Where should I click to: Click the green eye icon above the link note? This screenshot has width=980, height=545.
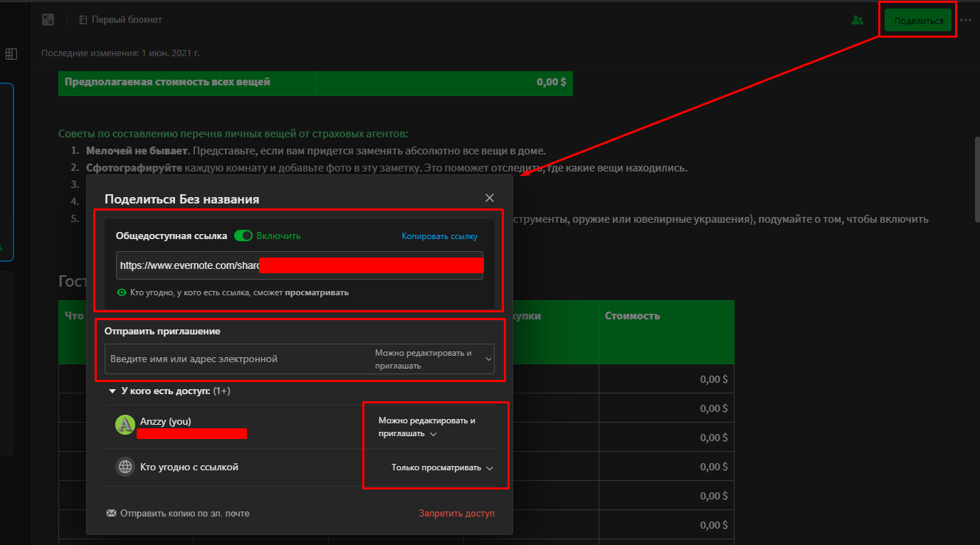pos(121,292)
